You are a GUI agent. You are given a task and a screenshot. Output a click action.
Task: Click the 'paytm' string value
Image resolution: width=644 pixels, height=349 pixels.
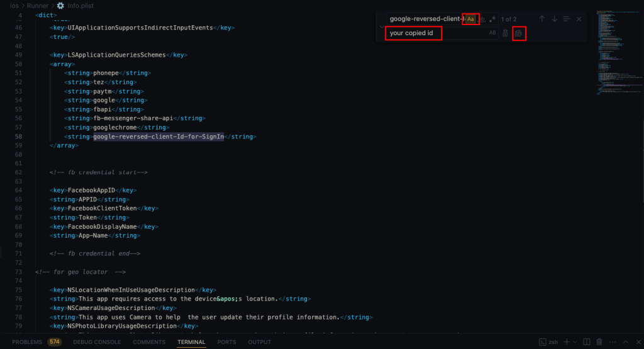coord(103,91)
